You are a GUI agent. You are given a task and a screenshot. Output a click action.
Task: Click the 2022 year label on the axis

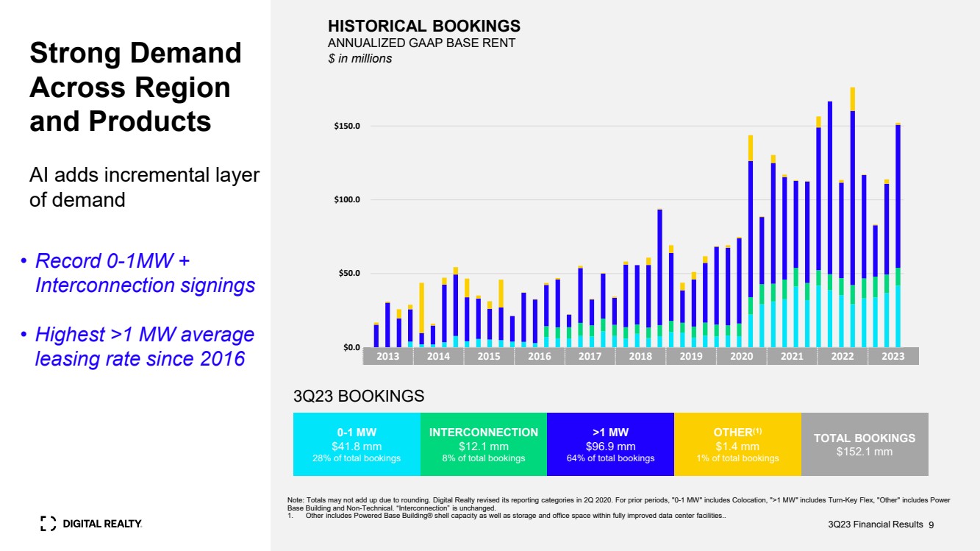843,356
